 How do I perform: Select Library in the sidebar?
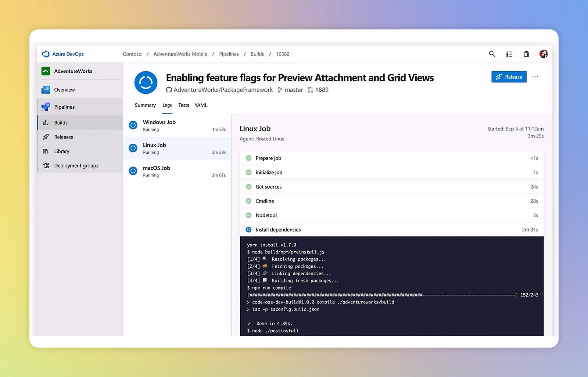tap(61, 151)
